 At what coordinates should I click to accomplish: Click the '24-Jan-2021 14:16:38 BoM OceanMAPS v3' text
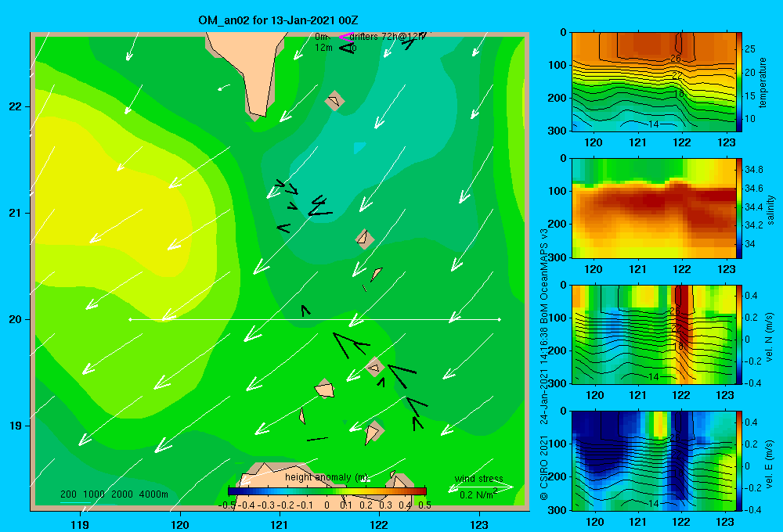point(544,326)
